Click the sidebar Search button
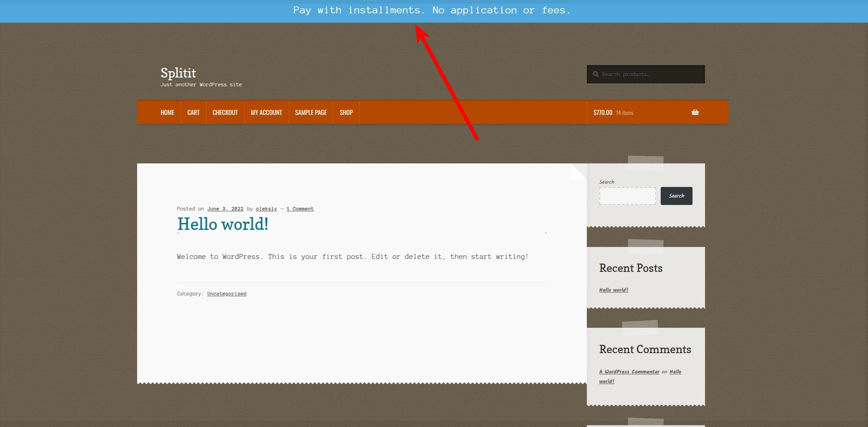 point(676,196)
